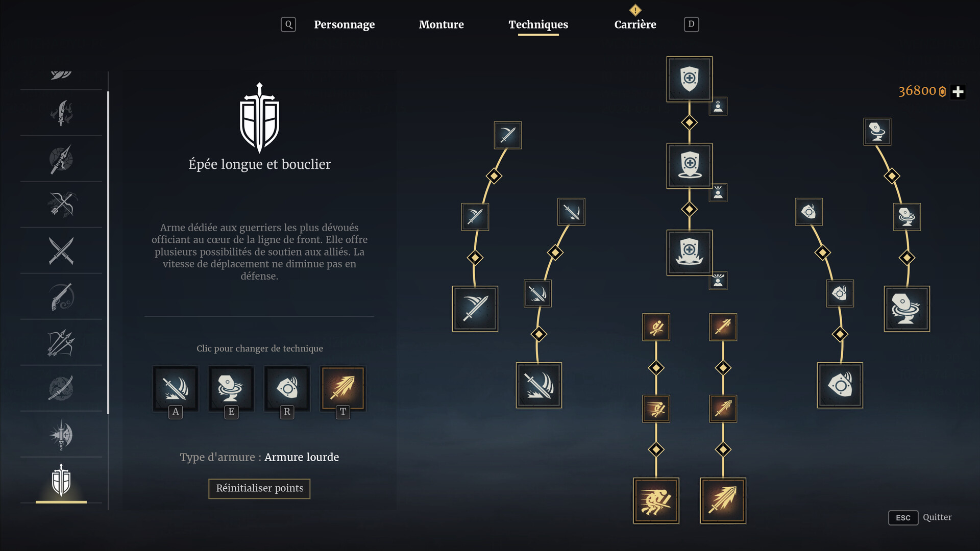This screenshot has height=551, width=980.
Task: Click the plus button next to 36800
Action: 958,92
